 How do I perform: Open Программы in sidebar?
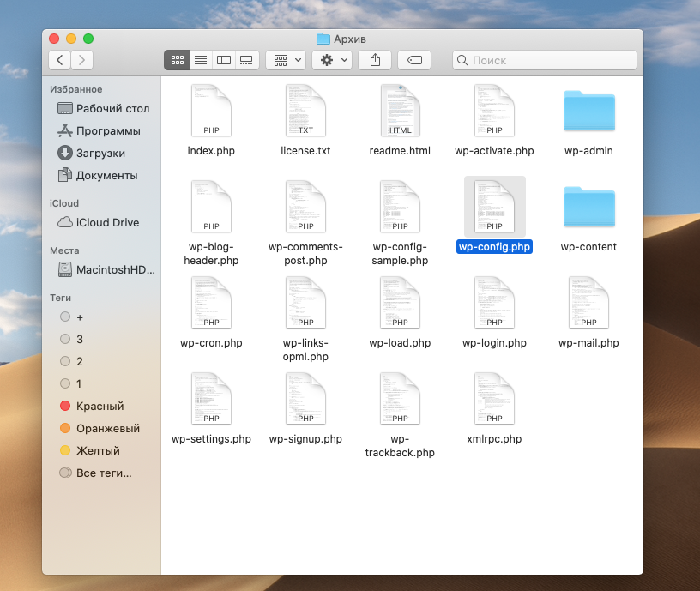click(x=100, y=130)
